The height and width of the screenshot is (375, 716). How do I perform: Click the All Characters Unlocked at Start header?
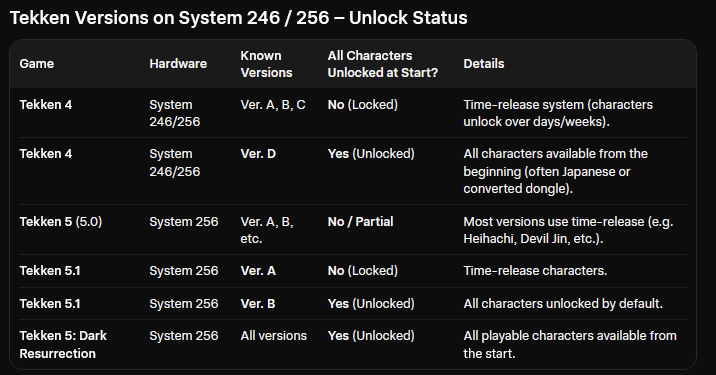(x=383, y=64)
